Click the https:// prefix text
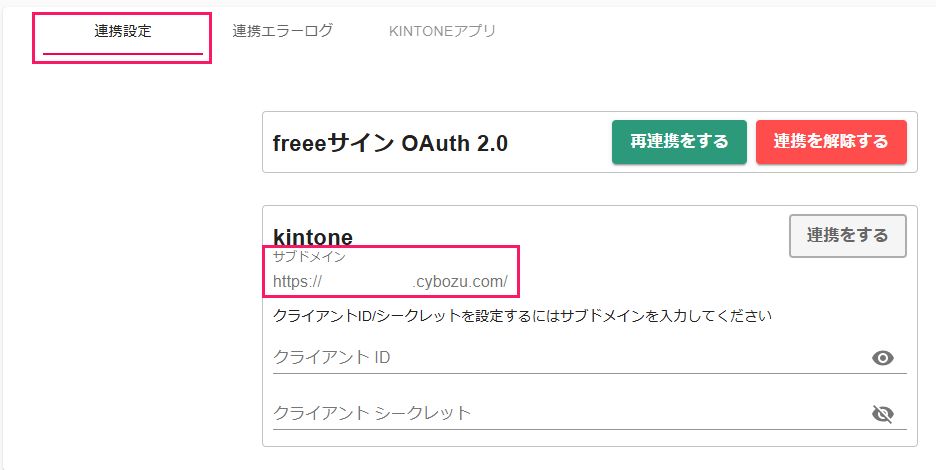The image size is (936, 470). click(297, 282)
